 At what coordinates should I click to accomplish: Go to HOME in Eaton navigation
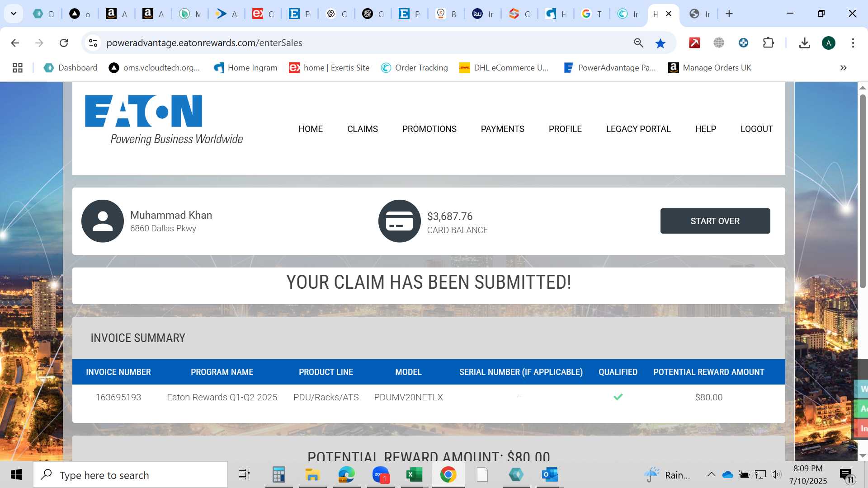coord(311,129)
